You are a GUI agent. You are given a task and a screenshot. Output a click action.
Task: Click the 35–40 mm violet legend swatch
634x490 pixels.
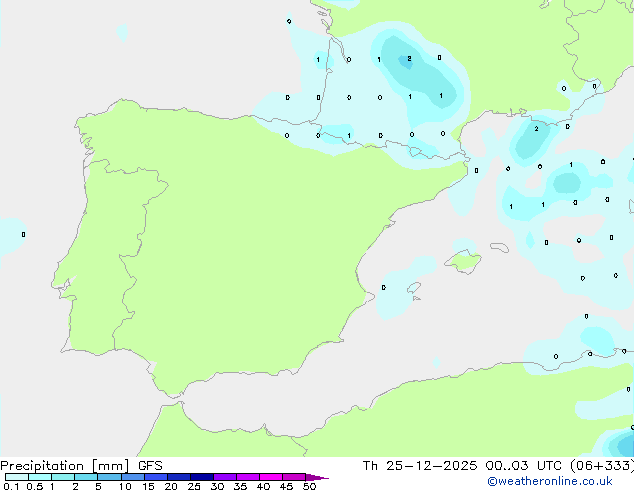[248, 477]
